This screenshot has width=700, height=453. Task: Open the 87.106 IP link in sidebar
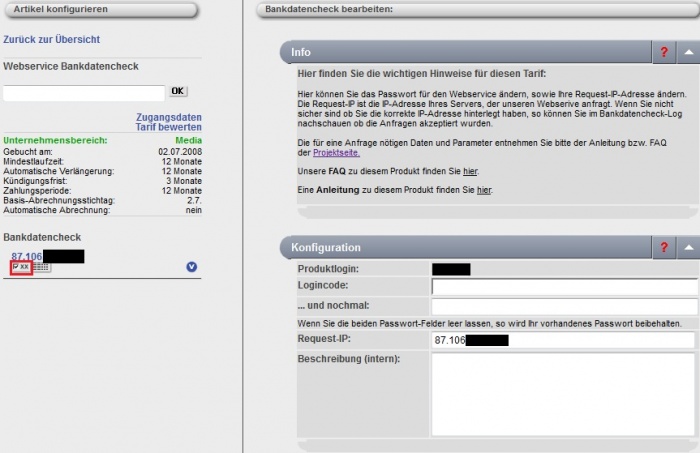[26, 256]
